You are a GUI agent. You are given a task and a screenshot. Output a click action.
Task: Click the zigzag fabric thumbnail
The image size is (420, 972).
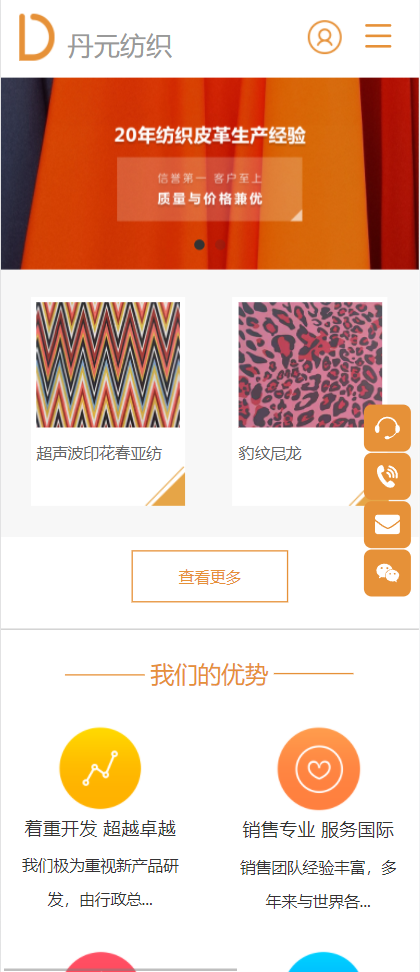click(108, 364)
